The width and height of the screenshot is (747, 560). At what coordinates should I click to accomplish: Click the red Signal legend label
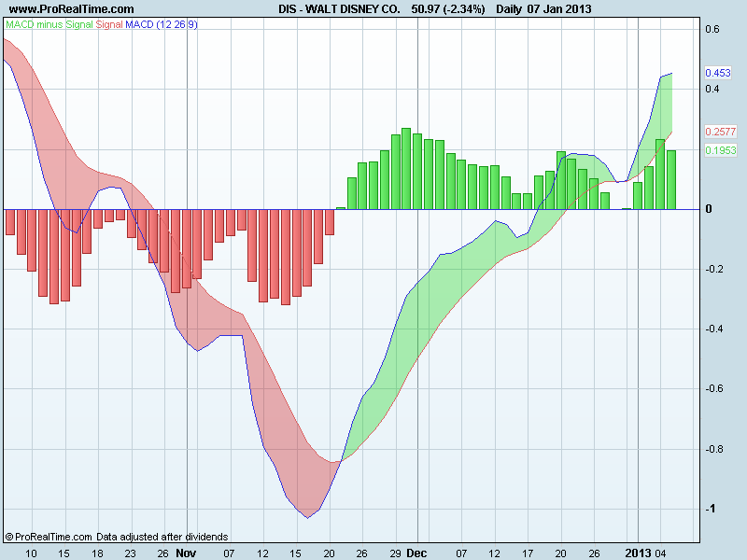109,24
